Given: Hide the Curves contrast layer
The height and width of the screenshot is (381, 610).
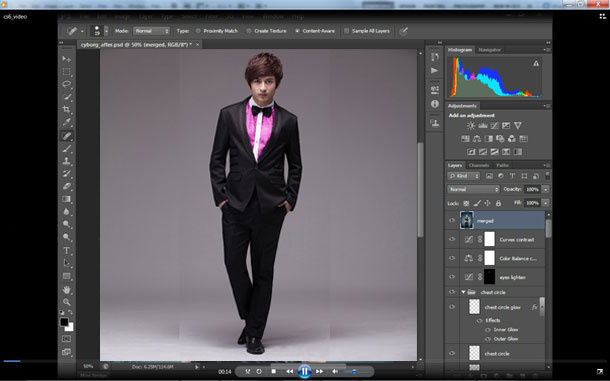Looking at the screenshot, I should click(452, 239).
